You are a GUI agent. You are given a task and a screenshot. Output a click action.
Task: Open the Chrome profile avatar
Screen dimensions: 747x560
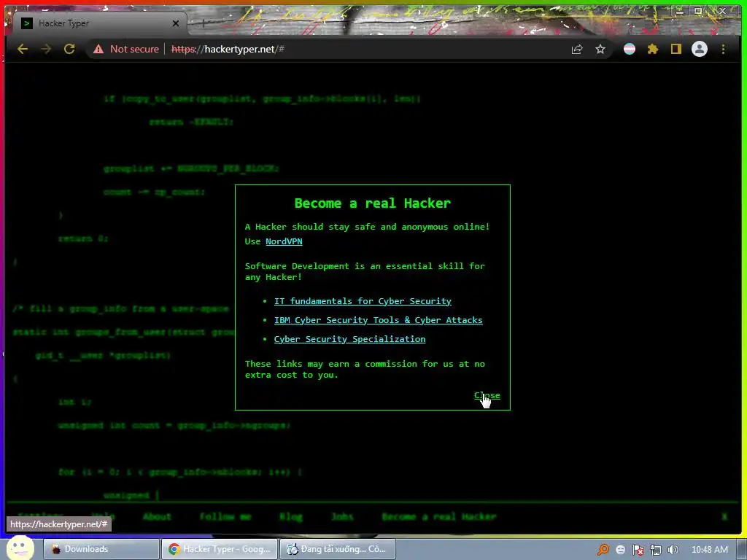[x=700, y=49]
